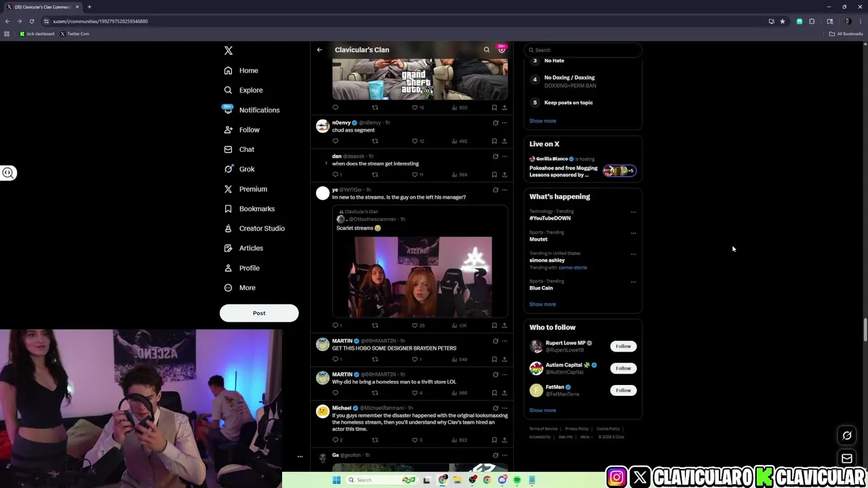868x488 pixels.
Task: Repost n0envy's 'chud ass segment' post
Action: (x=375, y=141)
